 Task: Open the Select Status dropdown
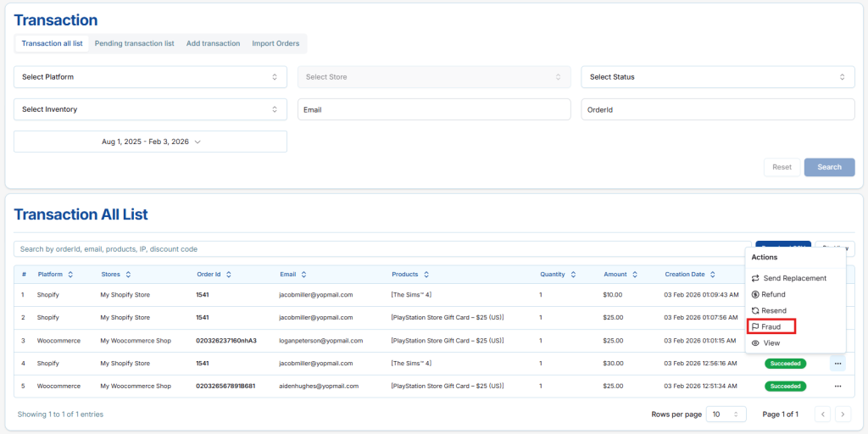tap(717, 77)
